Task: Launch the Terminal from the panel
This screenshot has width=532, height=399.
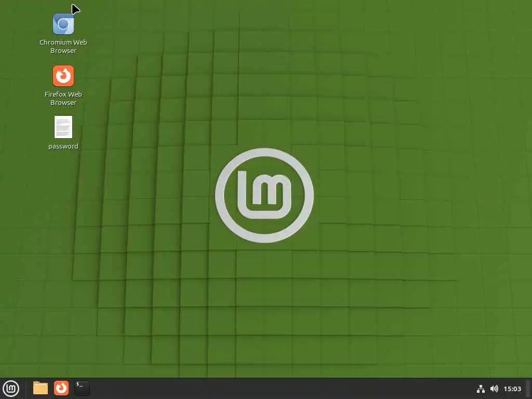Action: pyautogui.click(x=82, y=388)
